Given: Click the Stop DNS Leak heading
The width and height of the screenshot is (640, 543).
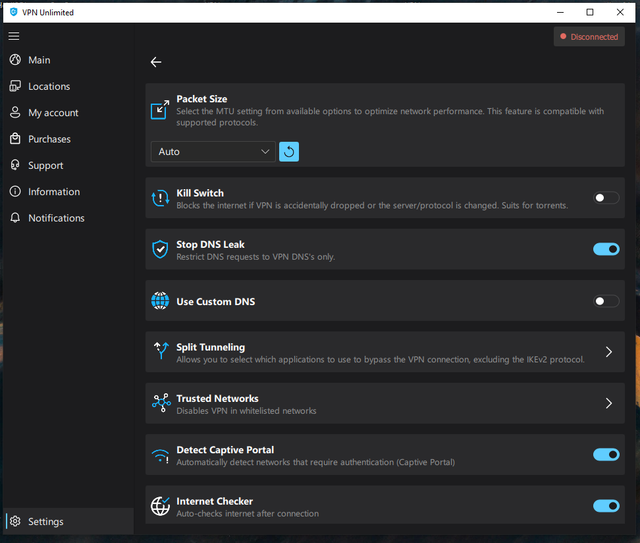Looking at the screenshot, I should (210, 244).
